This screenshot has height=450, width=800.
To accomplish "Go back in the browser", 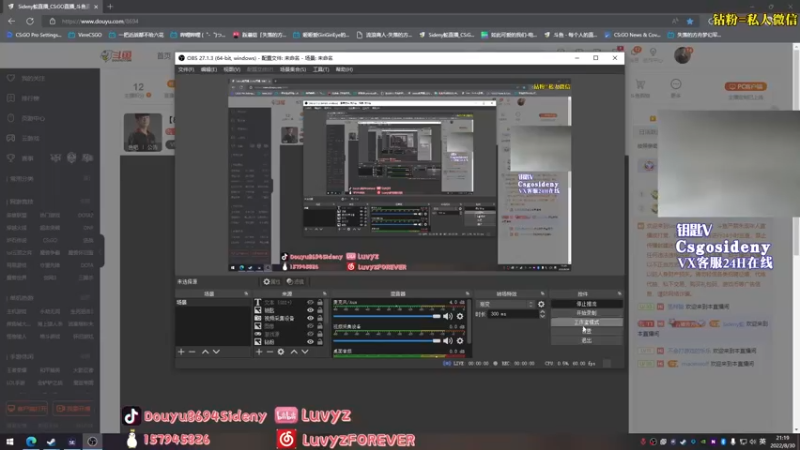I will point(12,21).
